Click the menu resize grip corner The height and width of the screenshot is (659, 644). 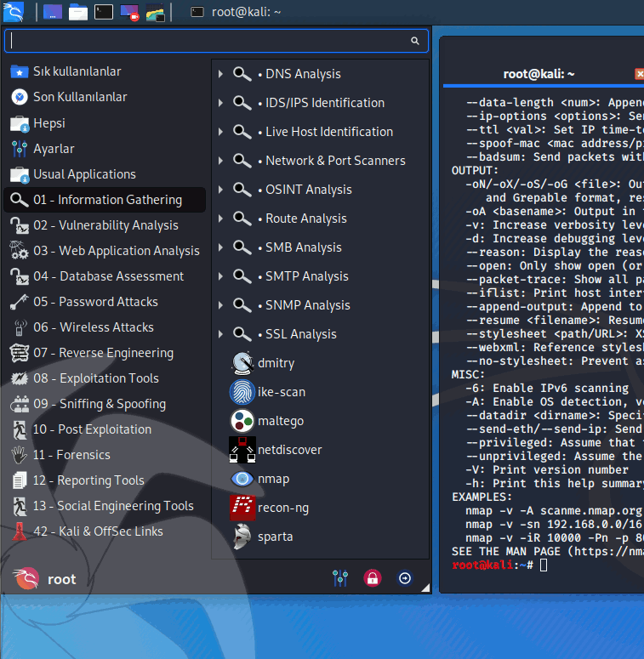(425, 588)
